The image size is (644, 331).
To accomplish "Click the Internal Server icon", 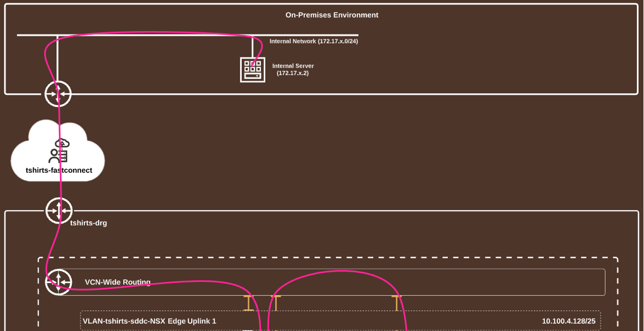I will [x=252, y=70].
